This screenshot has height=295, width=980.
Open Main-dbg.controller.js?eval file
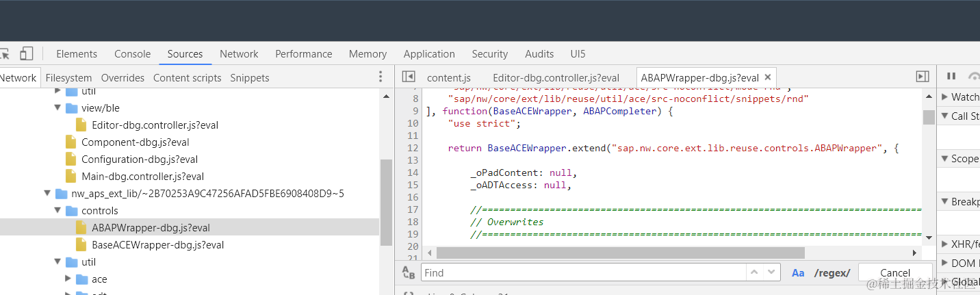click(142, 177)
